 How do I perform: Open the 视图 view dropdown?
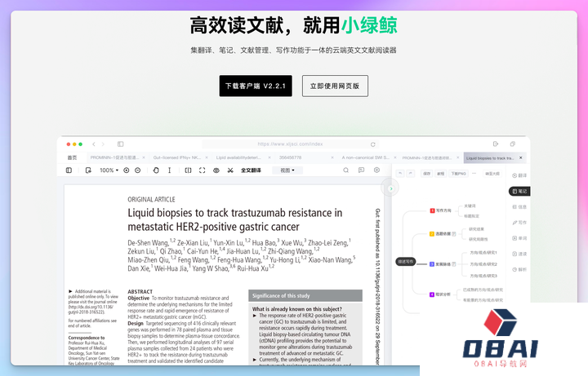click(x=287, y=170)
